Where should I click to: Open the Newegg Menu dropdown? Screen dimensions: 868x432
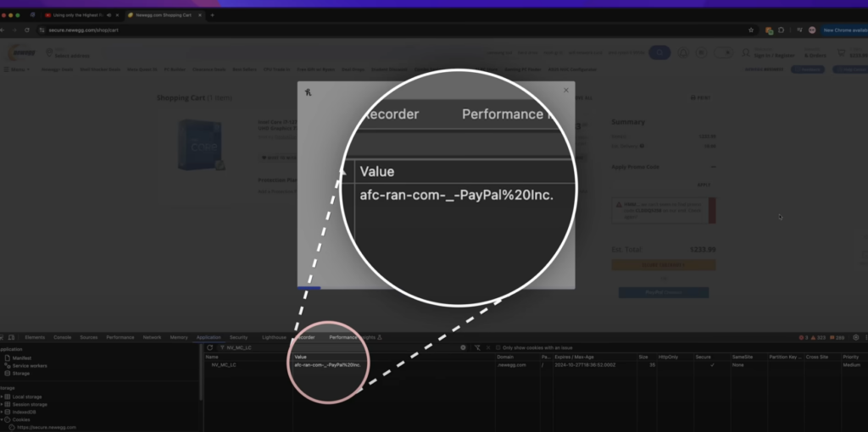click(x=17, y=69)
